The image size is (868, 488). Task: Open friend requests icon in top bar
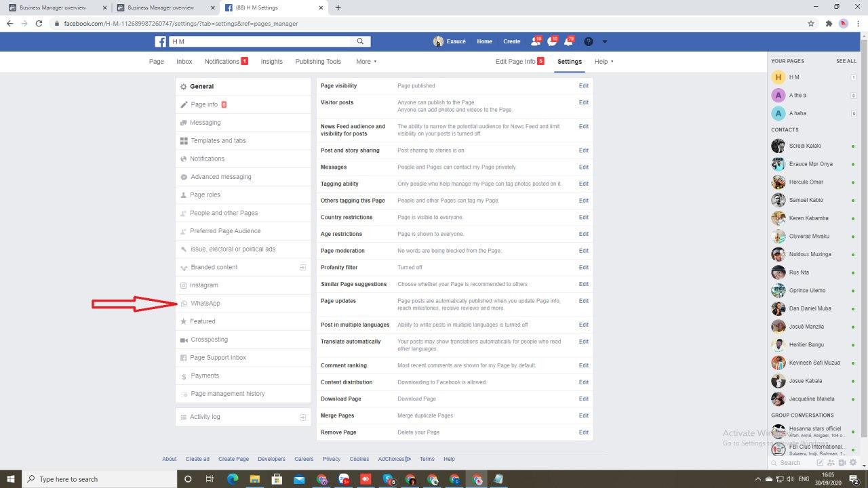click(535, 41)
